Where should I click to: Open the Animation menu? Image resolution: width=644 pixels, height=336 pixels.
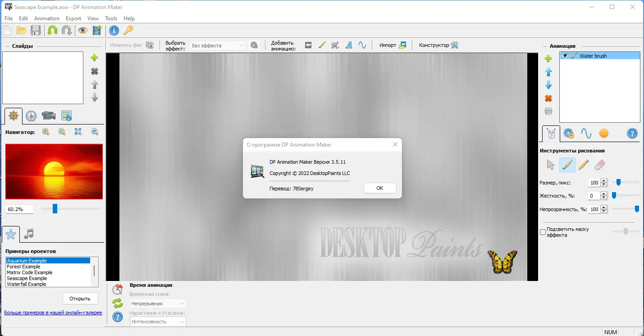[47, 18]
